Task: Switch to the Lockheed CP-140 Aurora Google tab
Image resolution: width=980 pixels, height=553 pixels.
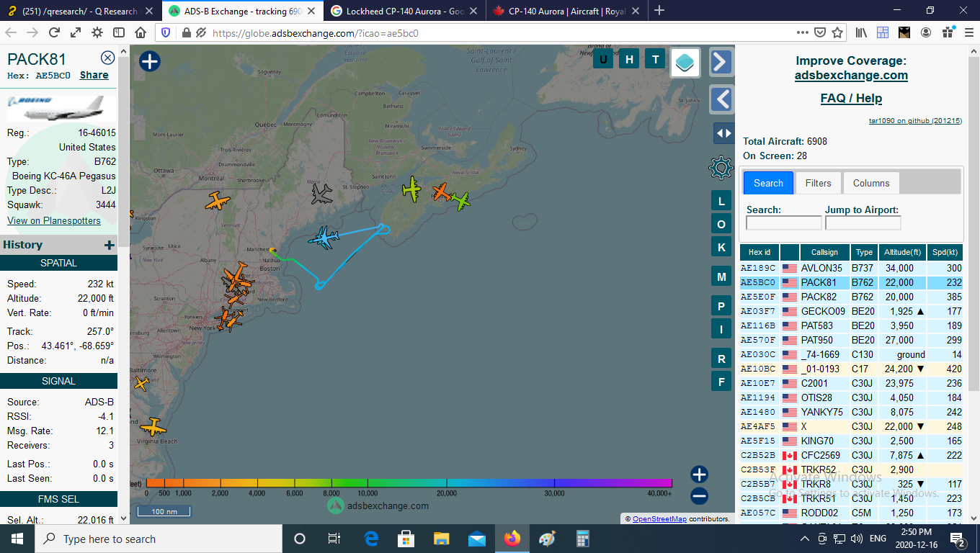Action: pyautogui.click(x=405, y=11)
